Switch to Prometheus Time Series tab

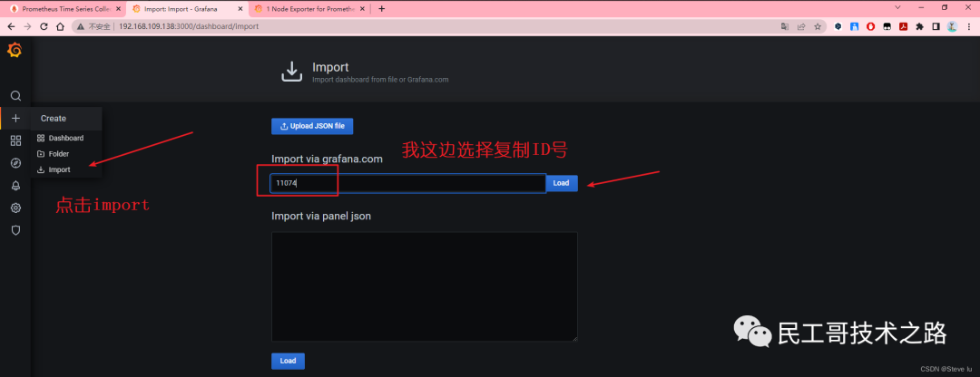[67, 9]
